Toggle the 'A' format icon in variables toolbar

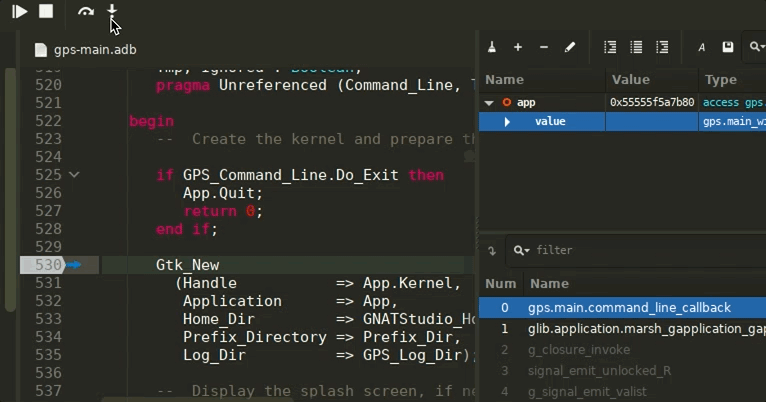coord(702,47)
